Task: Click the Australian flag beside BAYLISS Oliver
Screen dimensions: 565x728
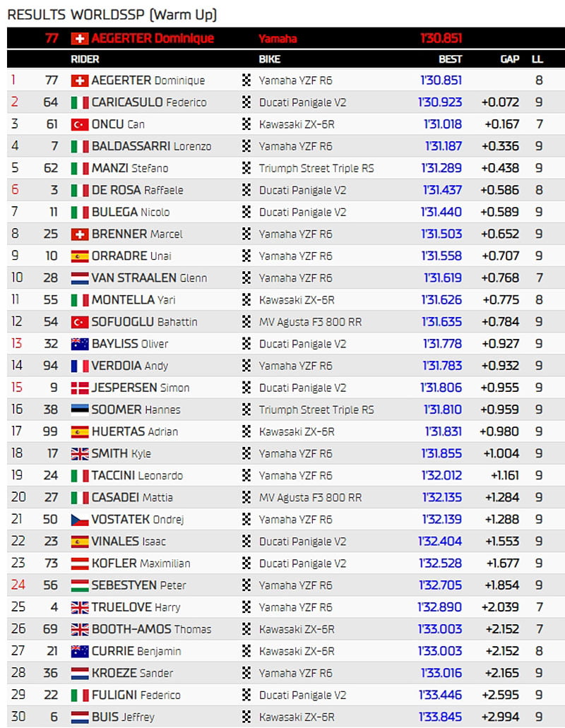Action: [x=80, y=344]
